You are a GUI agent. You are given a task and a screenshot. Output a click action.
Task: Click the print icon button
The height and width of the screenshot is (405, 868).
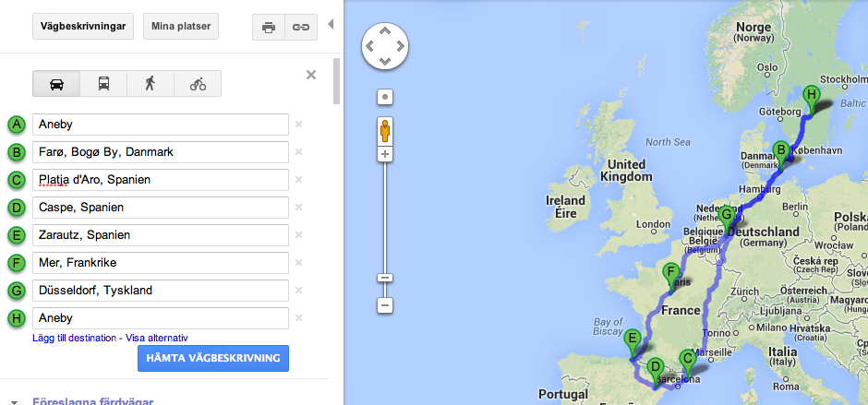[269, 27]
